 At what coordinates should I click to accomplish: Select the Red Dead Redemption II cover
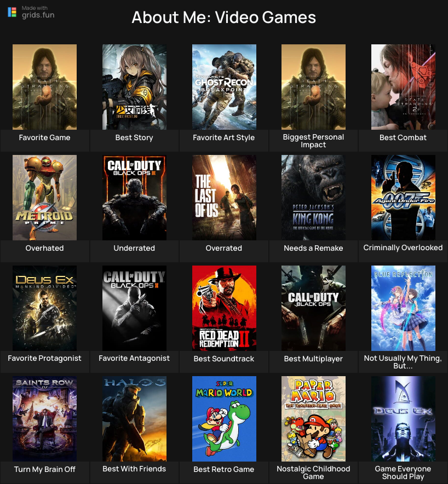(x=224, y=308)
